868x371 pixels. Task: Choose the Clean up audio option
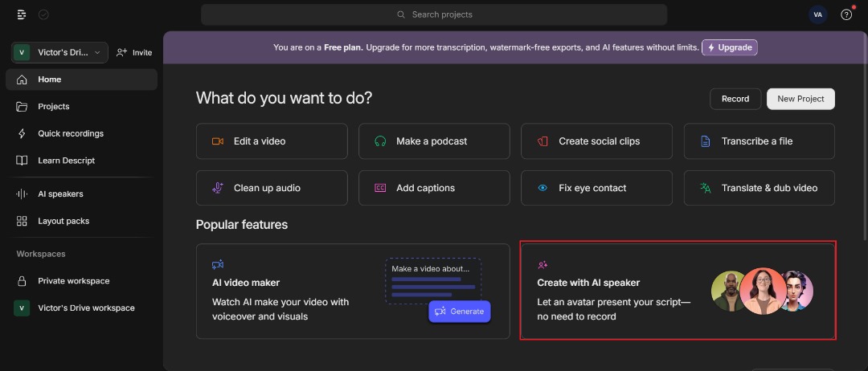272,188
